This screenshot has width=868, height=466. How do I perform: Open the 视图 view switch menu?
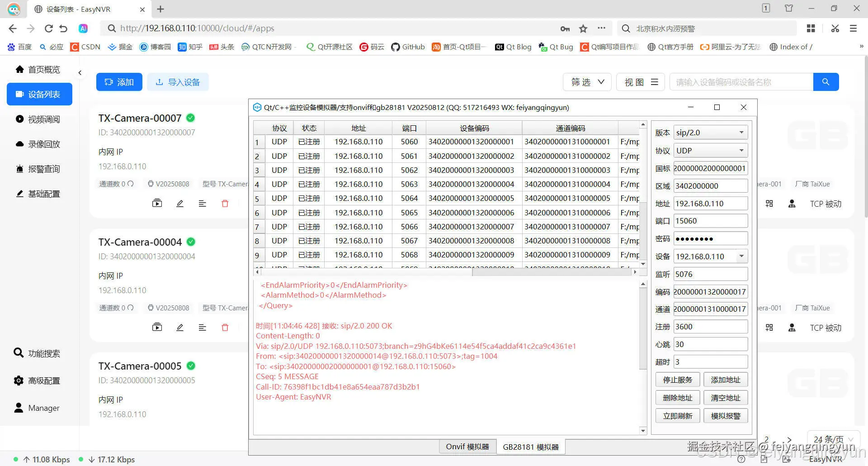pyautogui.click(x=641, y=82)
